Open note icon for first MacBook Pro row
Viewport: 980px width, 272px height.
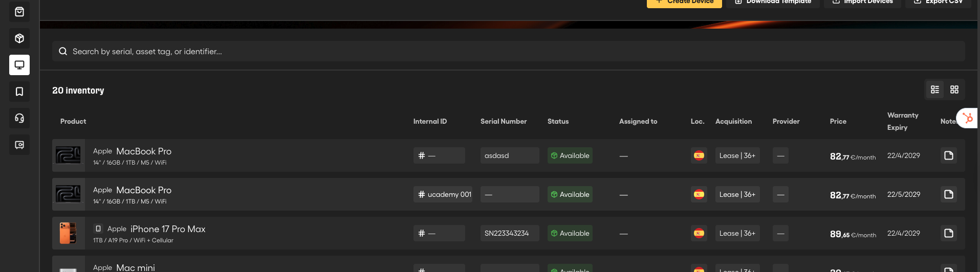949,155
